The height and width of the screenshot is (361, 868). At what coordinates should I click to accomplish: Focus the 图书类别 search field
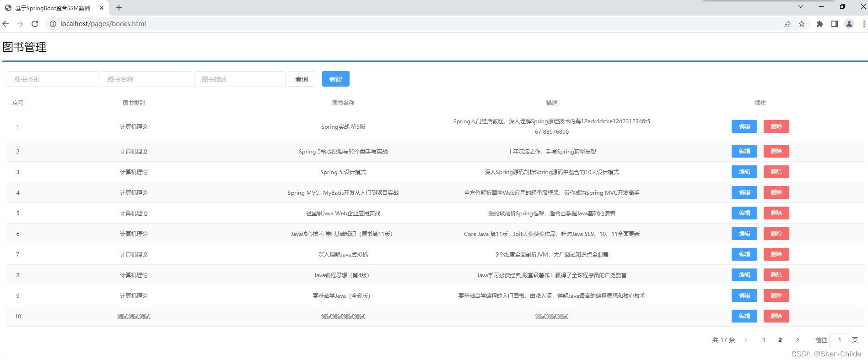[x=53, y=79]
